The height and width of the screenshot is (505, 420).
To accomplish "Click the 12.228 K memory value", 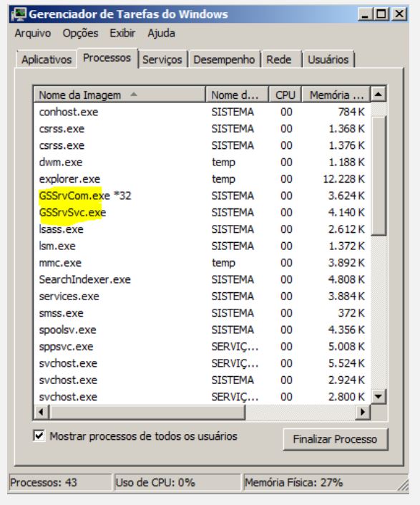I will [x=343, y=179].
